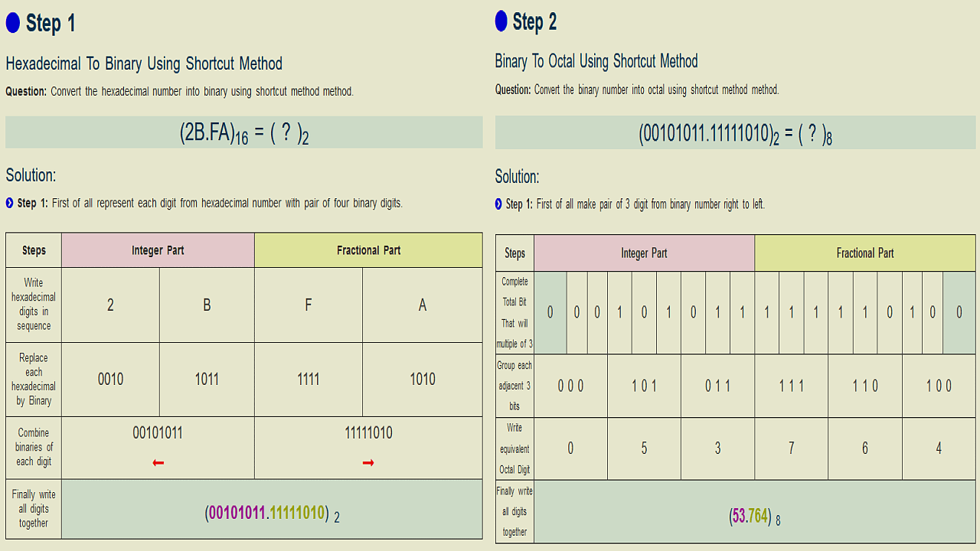Click final result (00101011.11111010)2 in table
The height and width of the screenshot is (551, 980).
272,513
